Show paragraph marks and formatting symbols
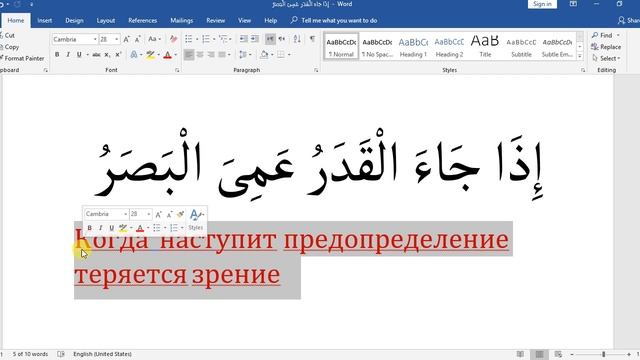 [312, 39]
